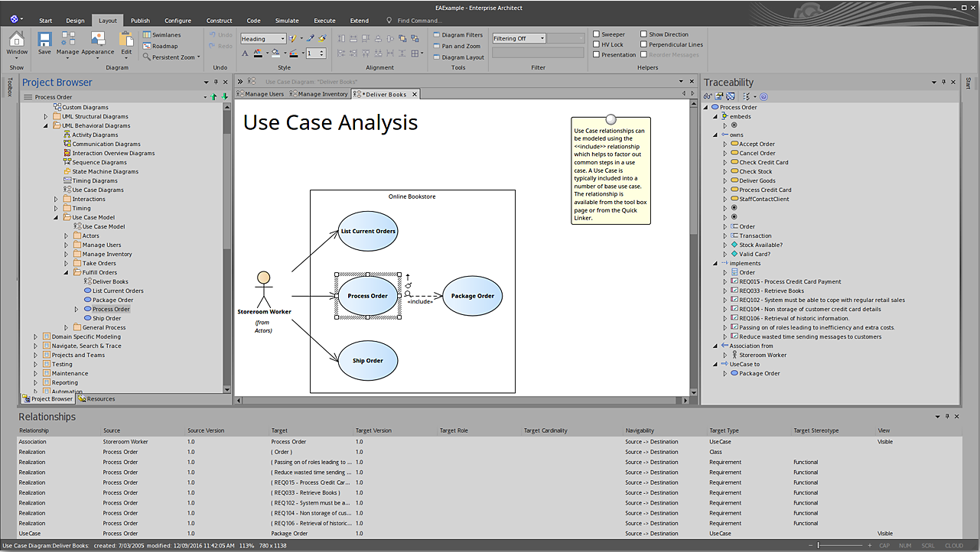Click the Traceability help icon

coord(763,96)
